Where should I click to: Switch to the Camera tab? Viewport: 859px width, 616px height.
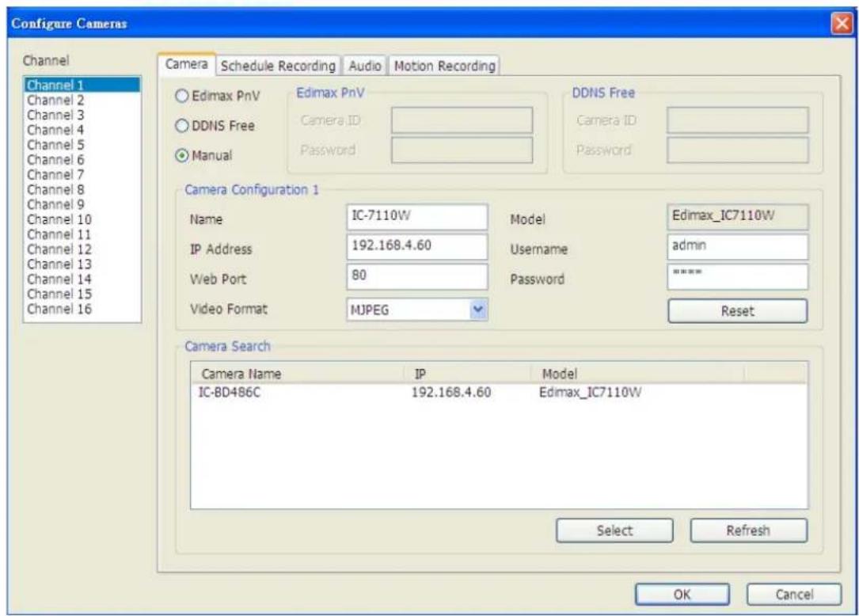pyautogui.click(x=186, y=64)
